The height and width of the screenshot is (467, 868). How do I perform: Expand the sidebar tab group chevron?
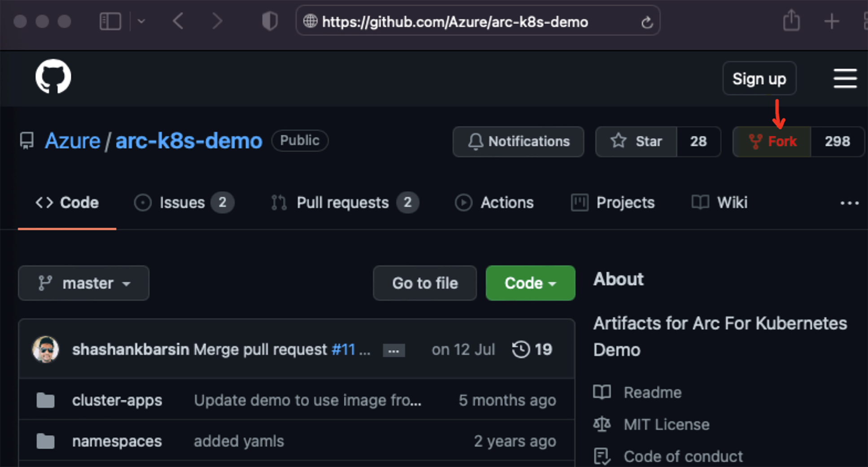[x=141, y=21]
